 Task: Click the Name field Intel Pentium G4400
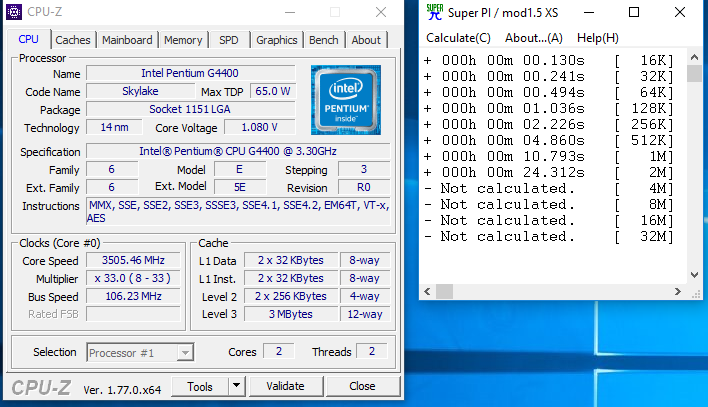pos(191,73)
